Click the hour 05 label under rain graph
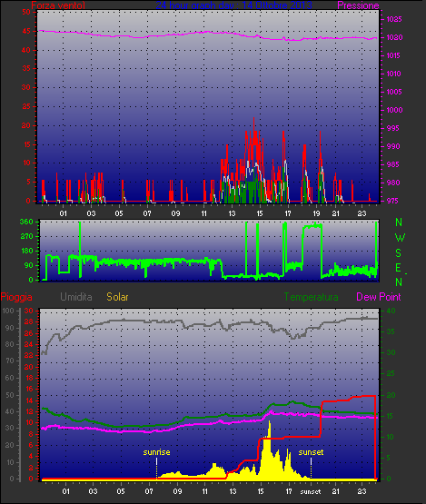 click(121, 491)
